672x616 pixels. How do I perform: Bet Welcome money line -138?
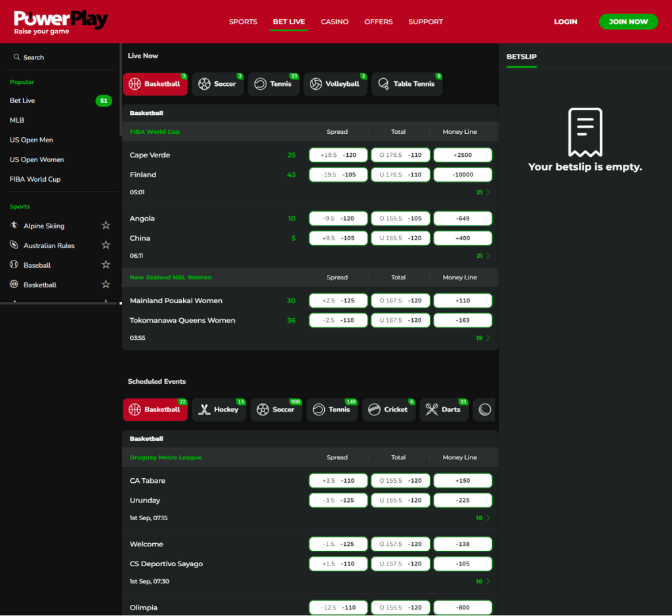[x=463, y=544]
